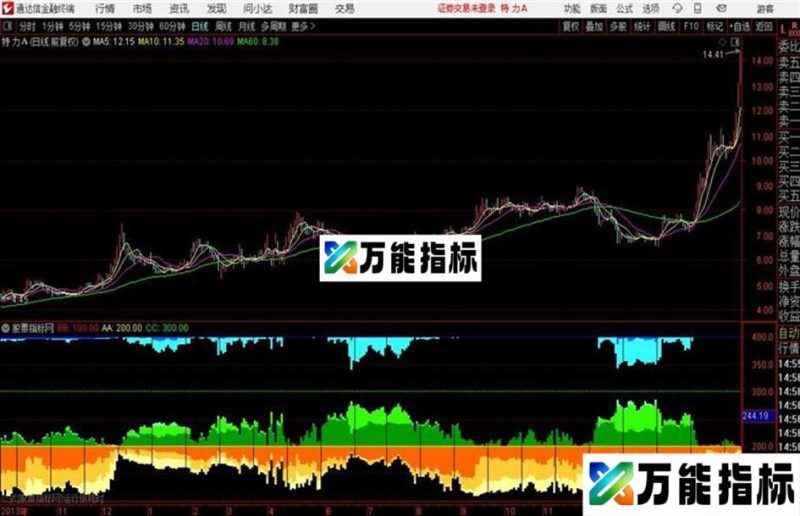Open the 资讯 menu
The height and width of the screenshot is (516, 800).
pyautogui.click(x=179, y=9)
